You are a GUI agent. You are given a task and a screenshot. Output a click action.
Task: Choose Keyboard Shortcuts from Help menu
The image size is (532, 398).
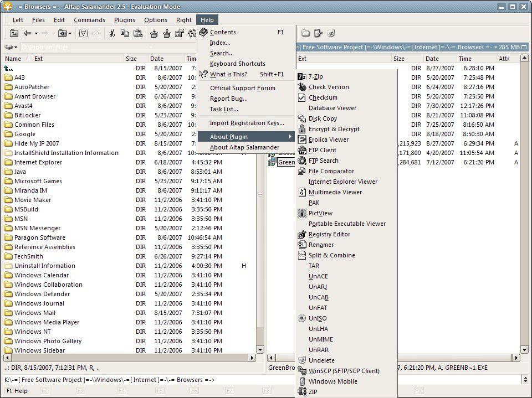[237, 64]
